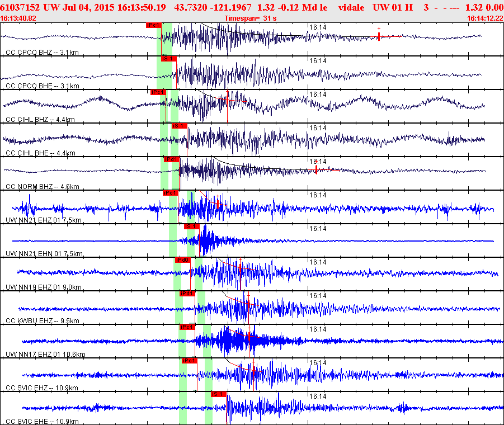Click the Timespan= 31 s text

251,18
